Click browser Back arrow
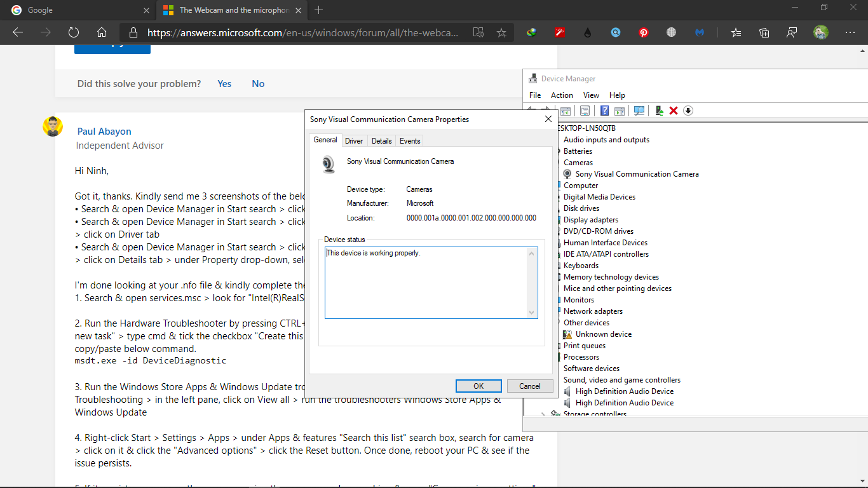The image size is (868, 488). (x=18, y=32)
